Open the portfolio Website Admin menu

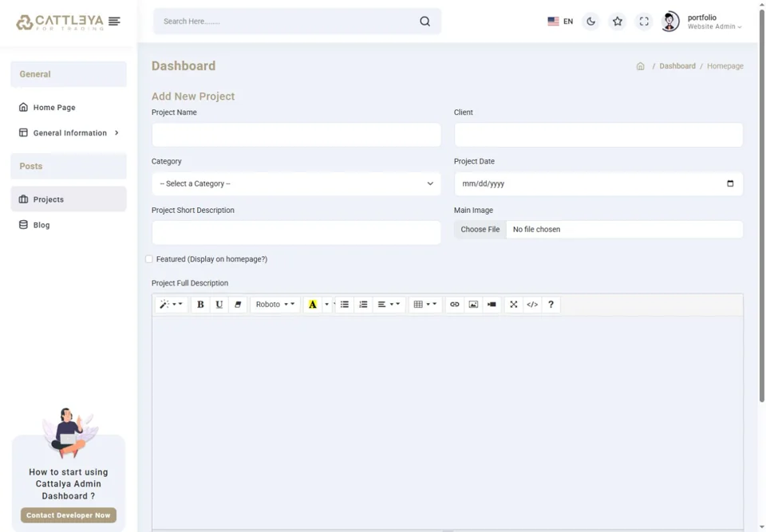click(715, 22)
